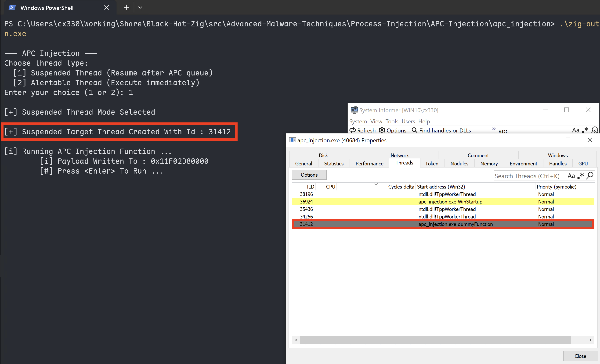Click the thread search magnifier icon

(x=590, y=176)
